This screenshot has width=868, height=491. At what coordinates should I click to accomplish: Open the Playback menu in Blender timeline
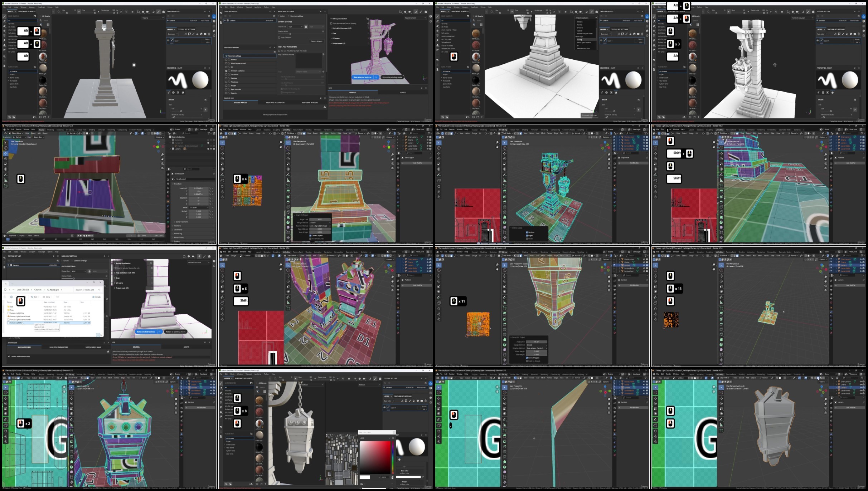(x=13, y=236)
